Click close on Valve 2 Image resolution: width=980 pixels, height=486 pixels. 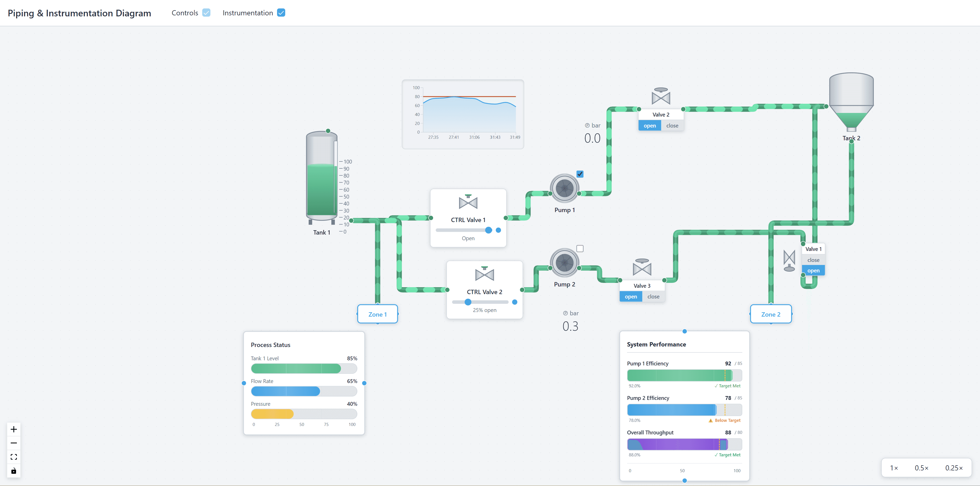click(672, 125)
